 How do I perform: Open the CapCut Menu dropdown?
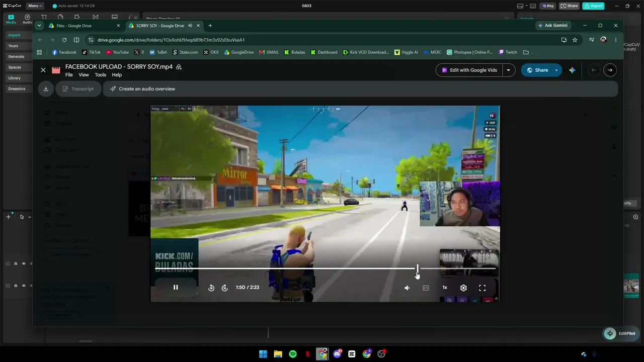pos(35,6)
